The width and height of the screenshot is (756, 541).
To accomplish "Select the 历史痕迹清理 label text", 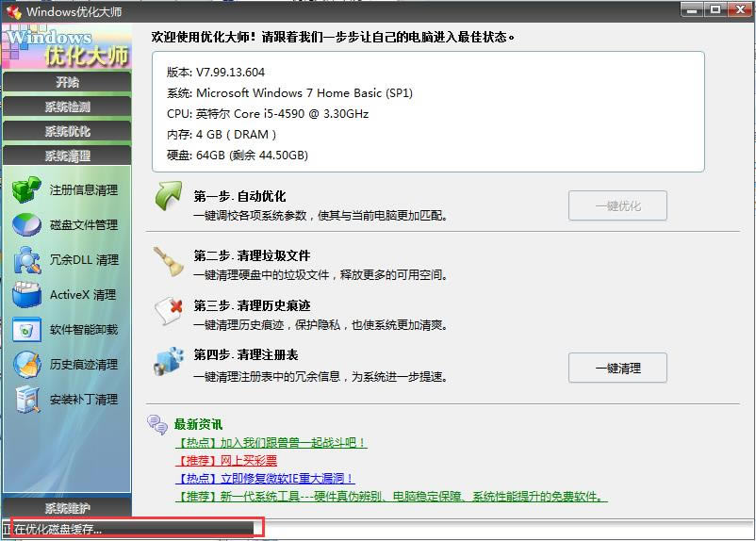I will tap(84, 365).
